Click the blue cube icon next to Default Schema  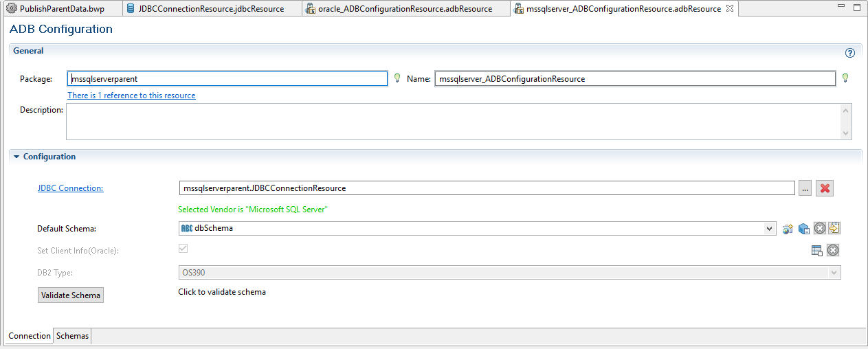click(803, 229)
